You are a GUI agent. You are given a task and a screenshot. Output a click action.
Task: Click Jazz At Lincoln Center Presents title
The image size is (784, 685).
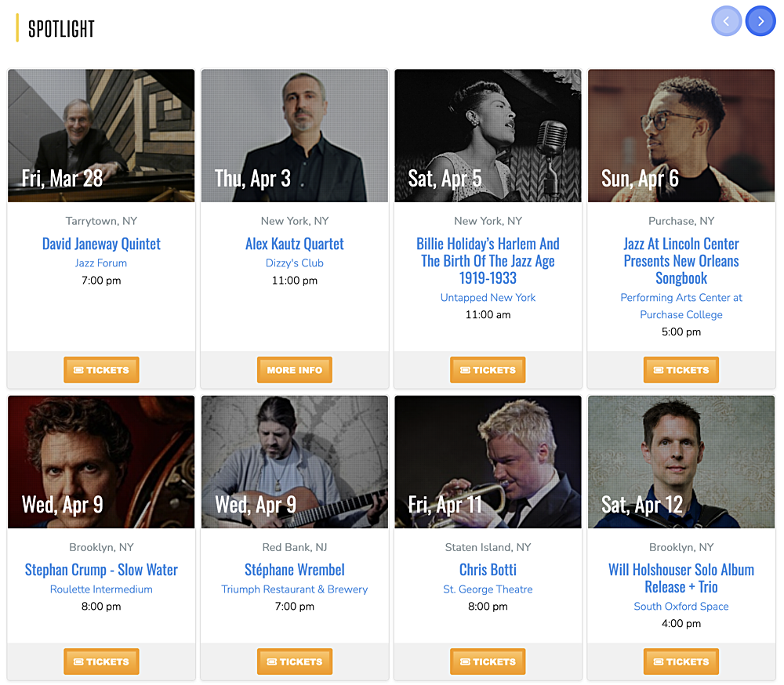point(681,261)
